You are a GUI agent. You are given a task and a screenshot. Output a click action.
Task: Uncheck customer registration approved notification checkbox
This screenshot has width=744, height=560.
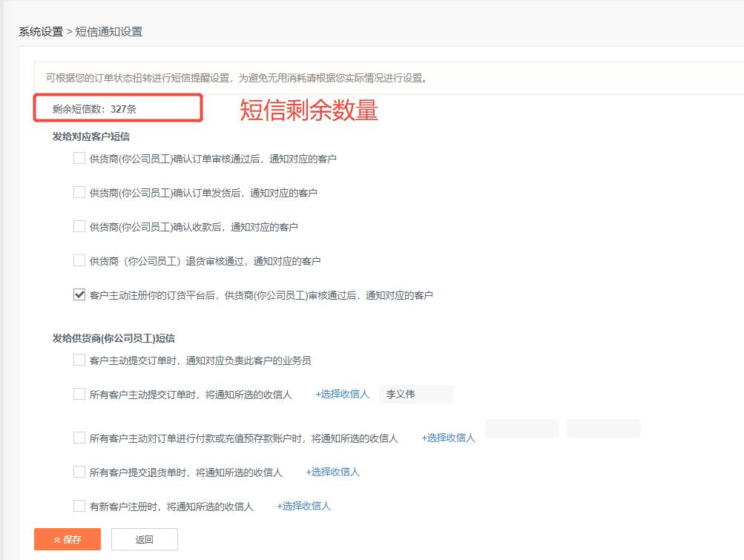point(79,294)
